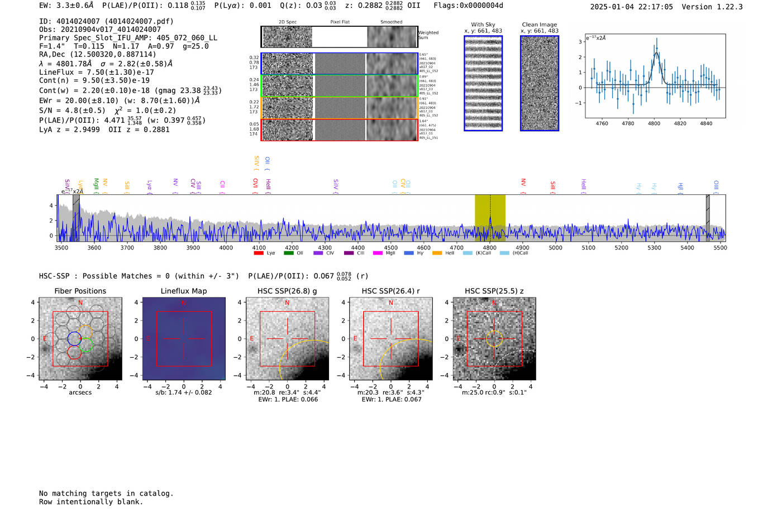782x532 pixels.
Task: Click the emission line fit plot
Action: (x=655, y=76)
